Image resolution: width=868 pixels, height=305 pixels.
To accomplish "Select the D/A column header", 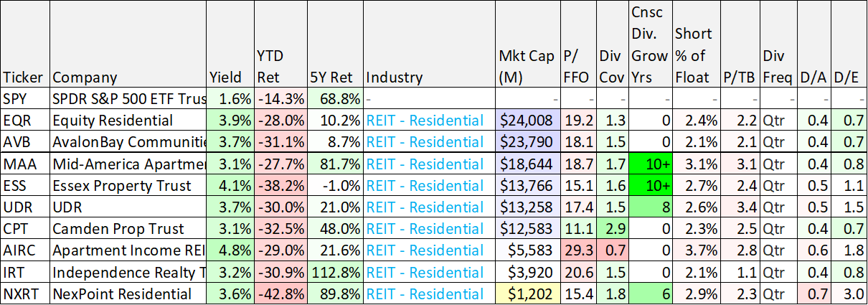I will tap(813, 44).
